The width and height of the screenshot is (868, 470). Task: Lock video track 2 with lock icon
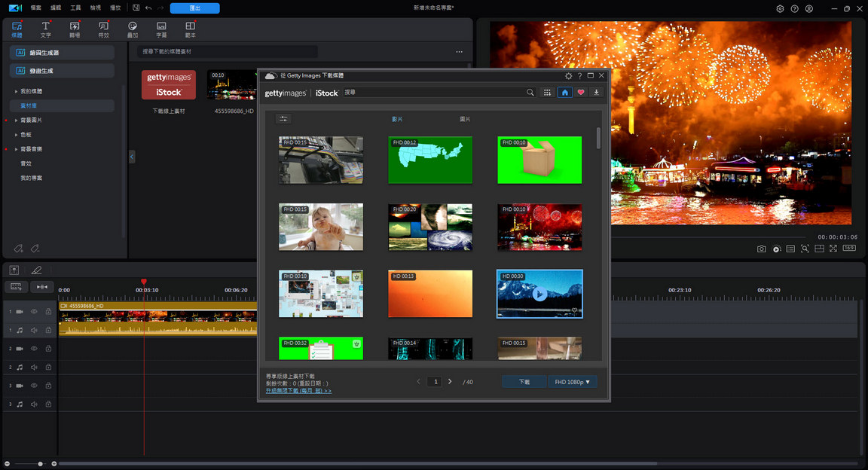pos(48,349)
